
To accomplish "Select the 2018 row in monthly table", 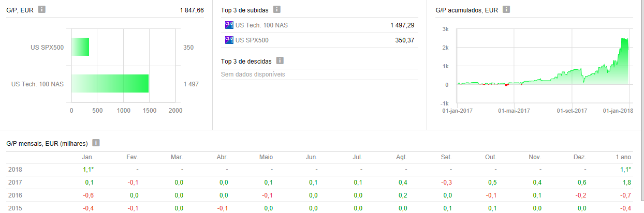I will [x=16, y=170].
